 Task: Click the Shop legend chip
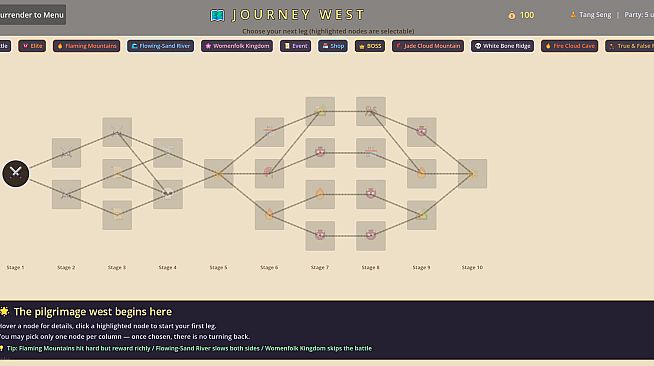point(333,46)
